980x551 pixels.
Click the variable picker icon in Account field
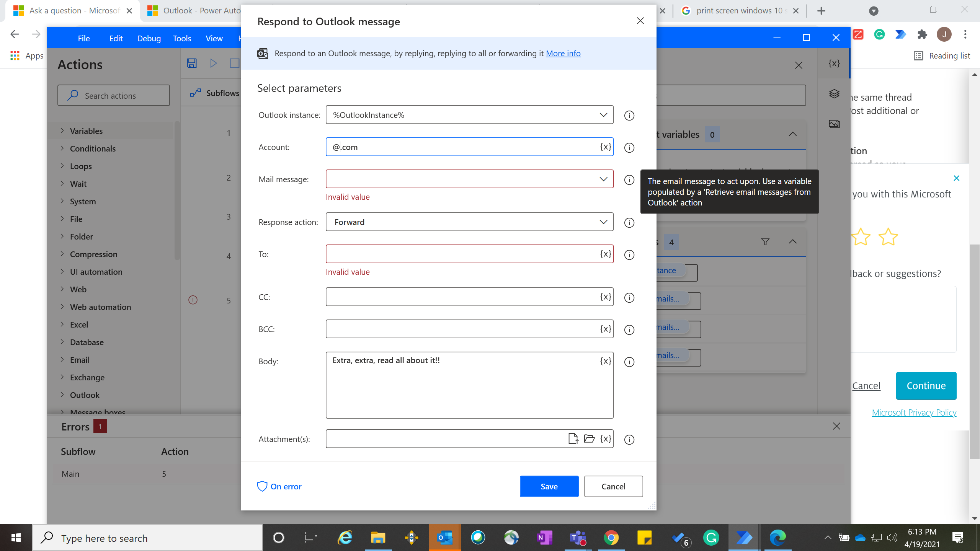605,147
